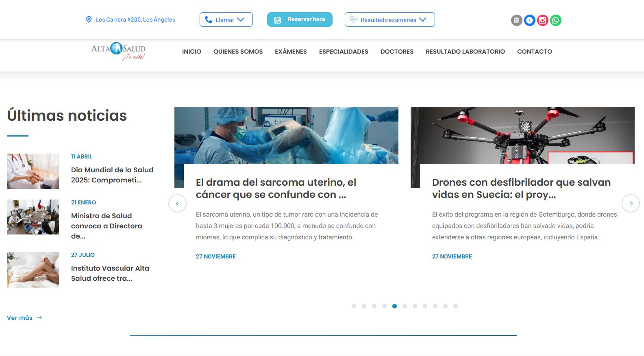Expand the Resultado examenes dropdown
Image resolution: width=644 pixels, height=356 pixels.
click(x=389, y=20)
